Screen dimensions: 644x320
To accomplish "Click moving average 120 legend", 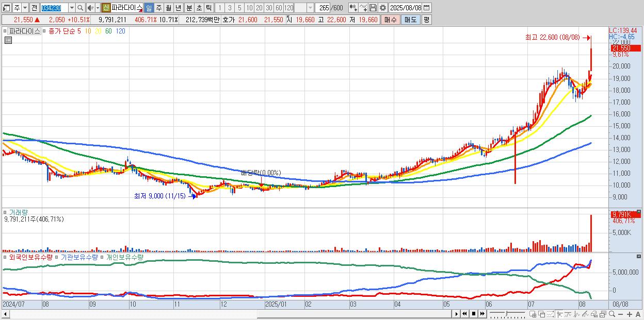I will (x=120, y=31).
